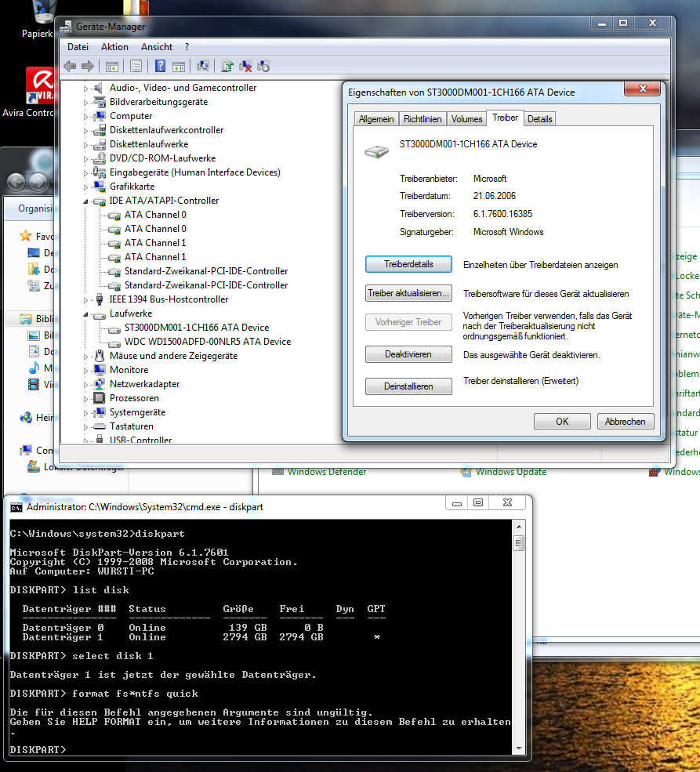Collapse the Laufwerke node
The height and width of the screenshot is (772, 700).
pos(85,314)
